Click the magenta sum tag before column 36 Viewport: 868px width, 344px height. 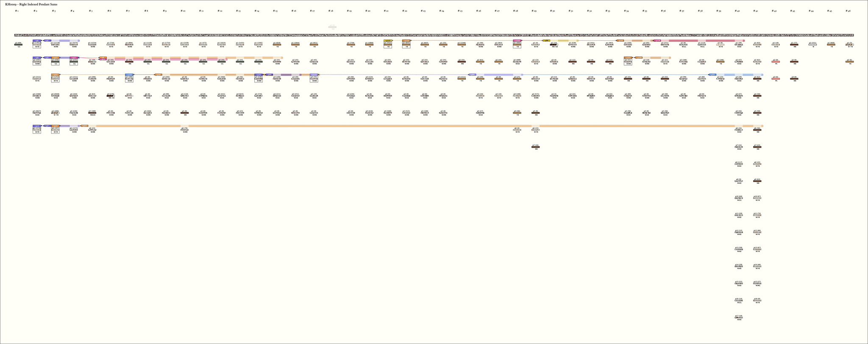pyautogui.click(x=657, y=41)
